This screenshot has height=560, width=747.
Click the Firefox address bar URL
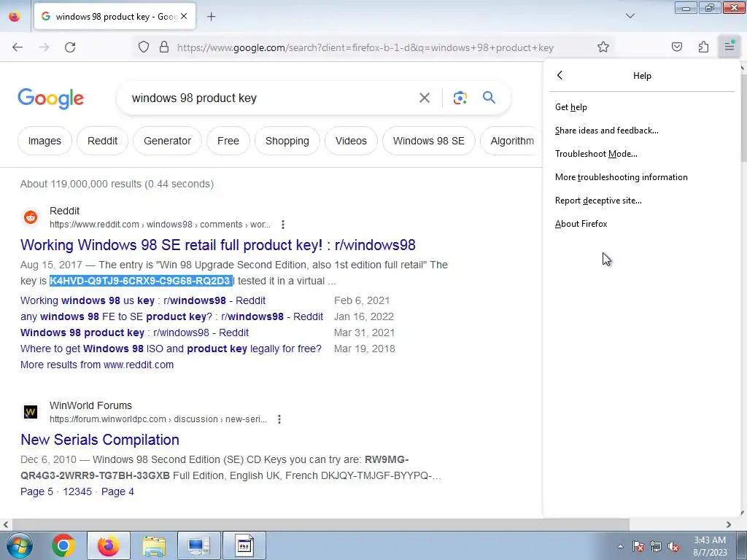click(x=365, y=47)
